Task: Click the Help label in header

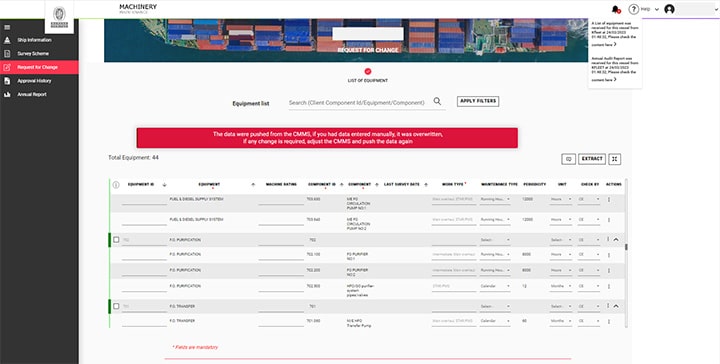Action: click(x=645, y=9)
